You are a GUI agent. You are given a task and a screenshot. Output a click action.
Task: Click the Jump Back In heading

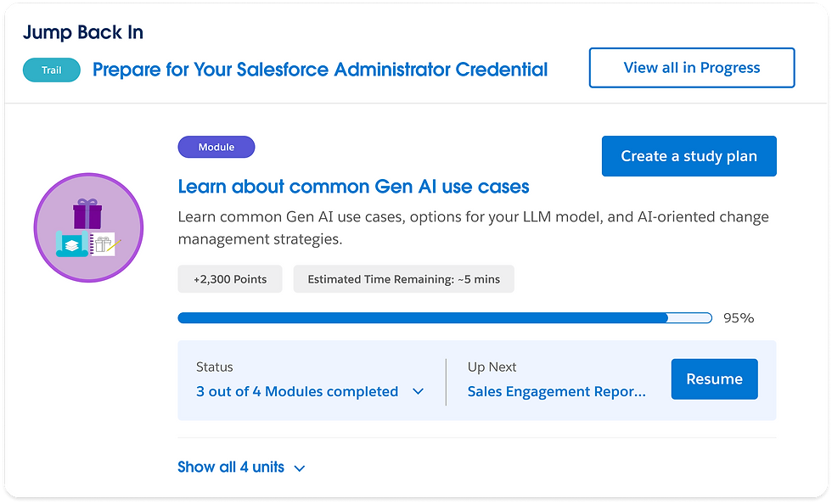pyautogui.click(x=82, y=33)
